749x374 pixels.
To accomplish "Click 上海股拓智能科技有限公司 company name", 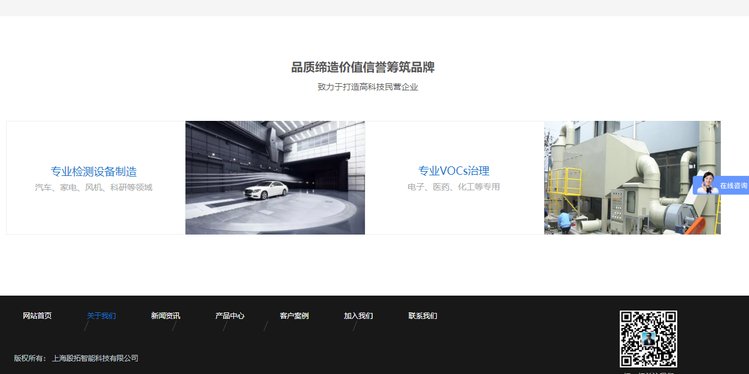I will 95,358.
